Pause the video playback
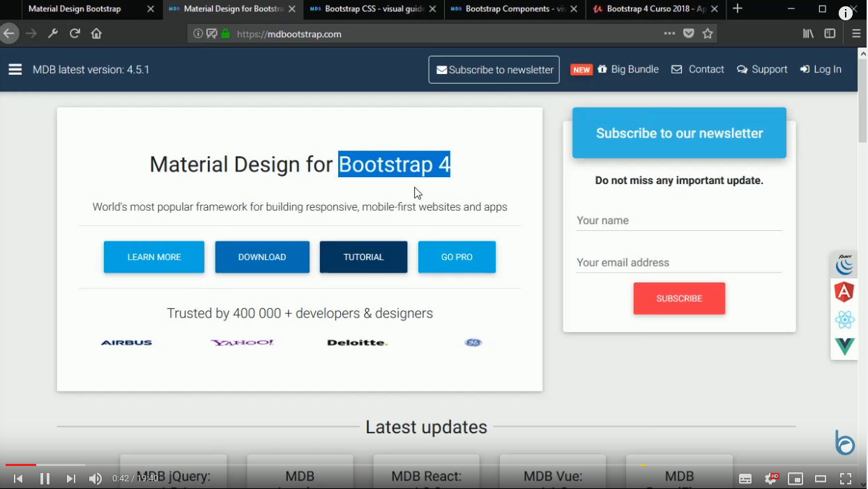Viewport: 868px width, 489px height. 45,479
